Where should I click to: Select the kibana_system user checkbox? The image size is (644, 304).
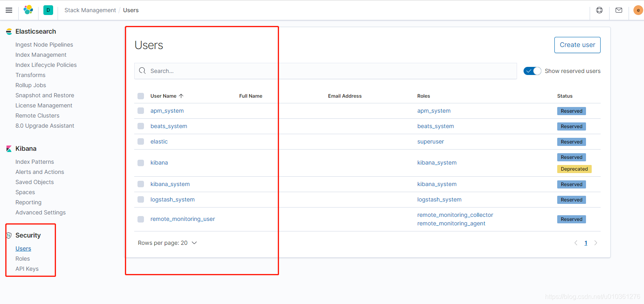click(141, 184)
